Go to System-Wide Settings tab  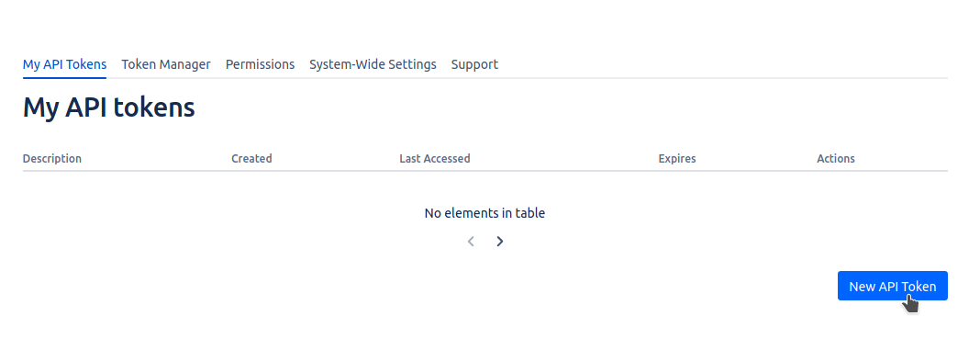373,64
